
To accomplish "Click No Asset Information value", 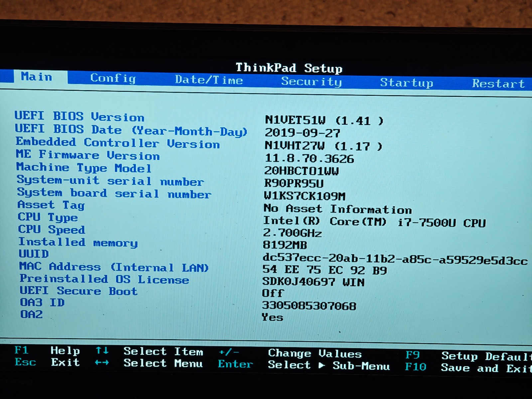I will pyautogui.click(x=337, y=209).
